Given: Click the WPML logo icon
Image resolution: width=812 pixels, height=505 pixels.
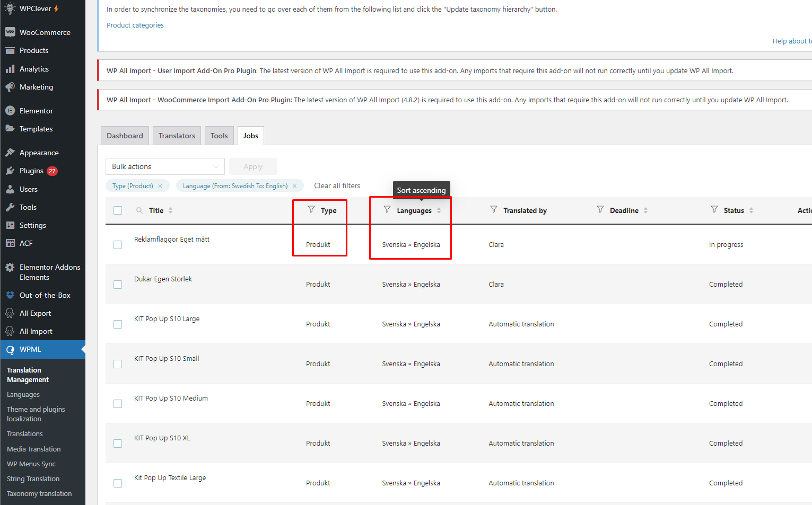Looking at the screenshot, I should coord(10,350).
